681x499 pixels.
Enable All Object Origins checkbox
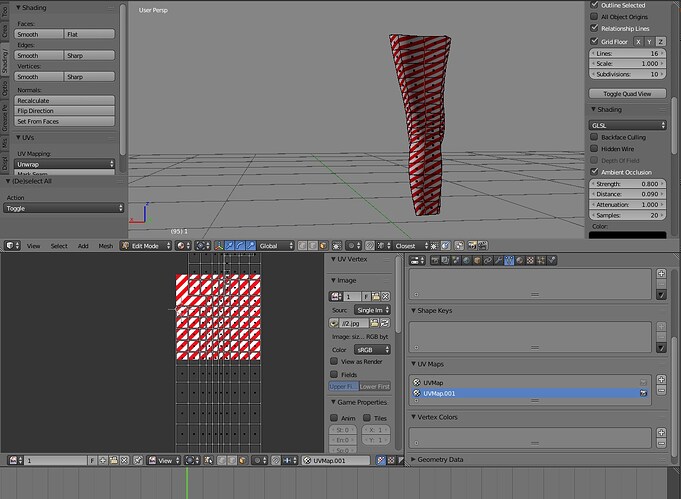tap(595, 17)
